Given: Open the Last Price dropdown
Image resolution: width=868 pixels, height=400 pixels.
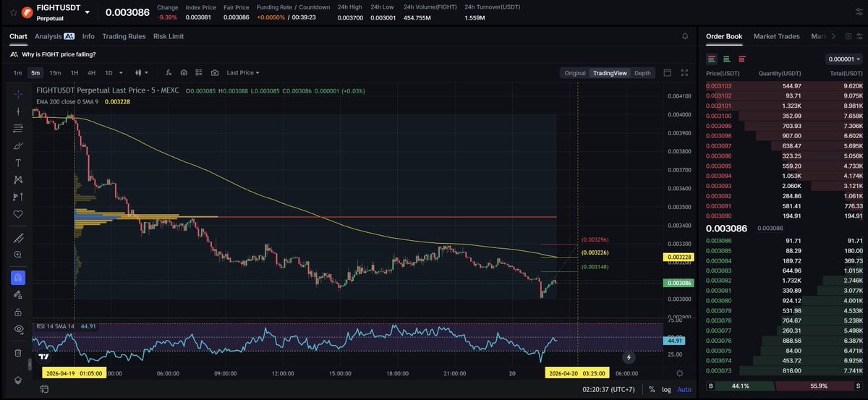Looking at the screenshot, I should click(242, 72).
